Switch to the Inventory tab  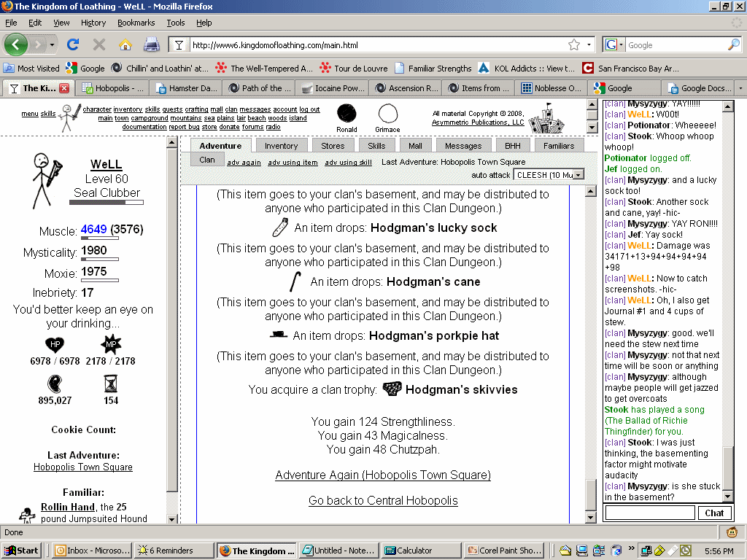point(281,146)
